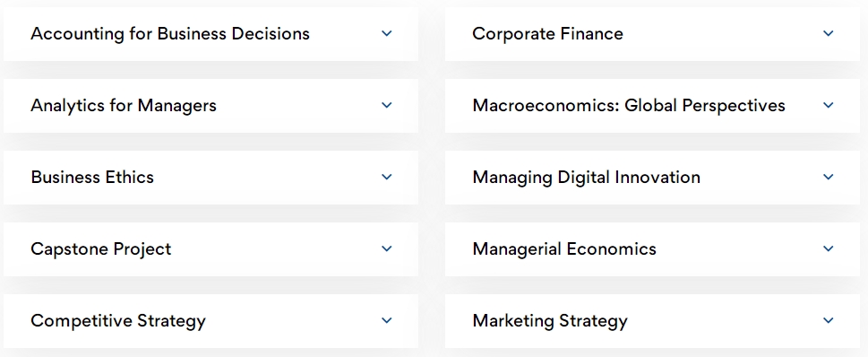Select the Accounting for Business Decisions title
The height and width of the screenshot is (357, 868).
tap(170, 34)
